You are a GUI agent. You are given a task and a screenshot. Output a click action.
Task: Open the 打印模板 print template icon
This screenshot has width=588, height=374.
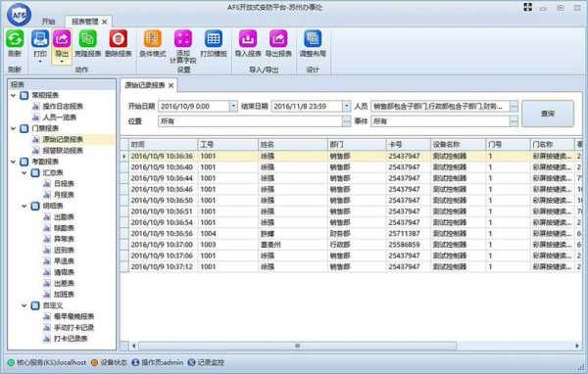click(214, 38)
